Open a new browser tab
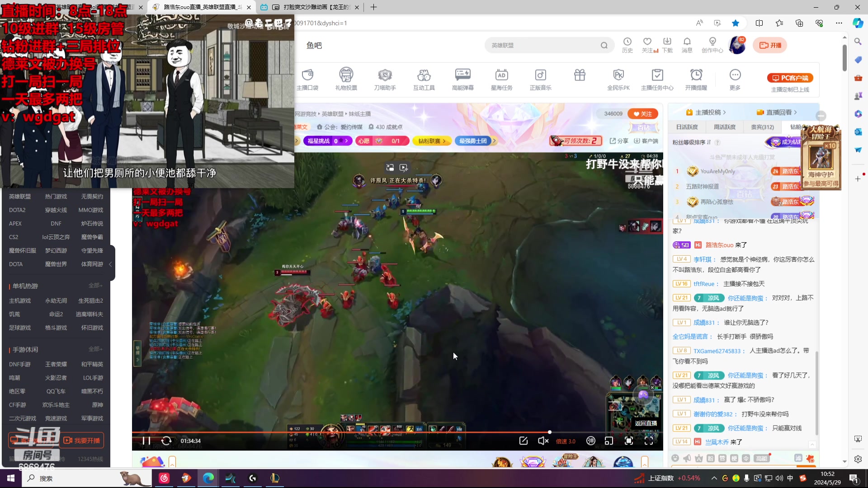The width and height of the screenshot is (868, 488). tap(373, 7)
